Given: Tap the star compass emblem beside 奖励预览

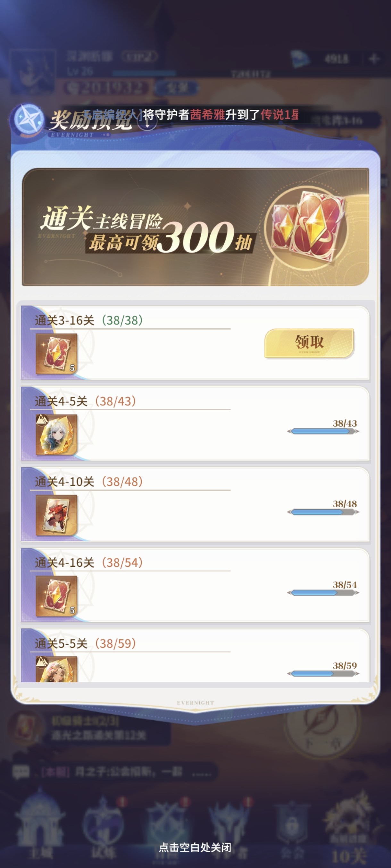Looking at the screenshot, I should pos(27,120).
